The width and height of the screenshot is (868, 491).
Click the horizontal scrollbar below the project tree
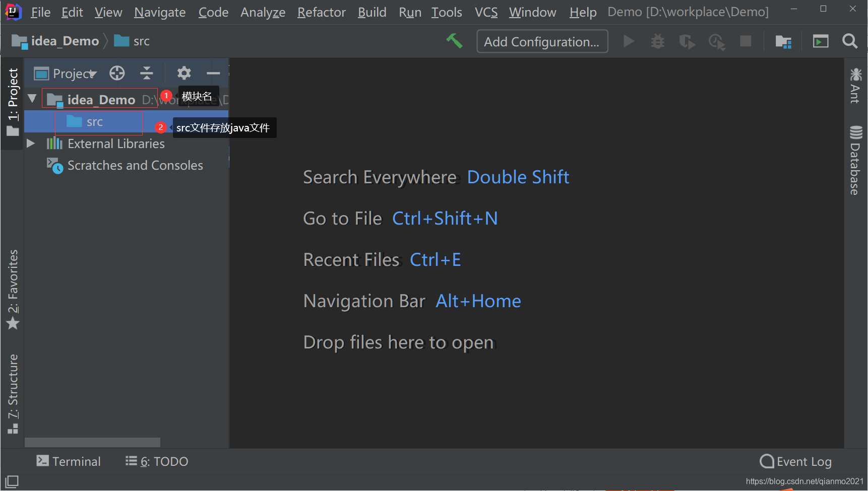(x=92, y=442)
